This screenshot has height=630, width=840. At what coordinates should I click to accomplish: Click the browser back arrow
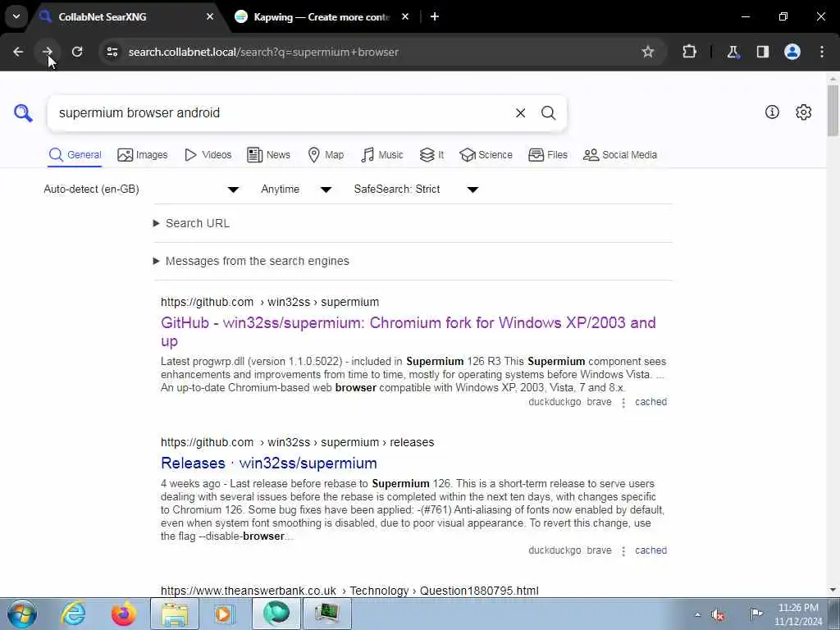[x=18, y=52]
